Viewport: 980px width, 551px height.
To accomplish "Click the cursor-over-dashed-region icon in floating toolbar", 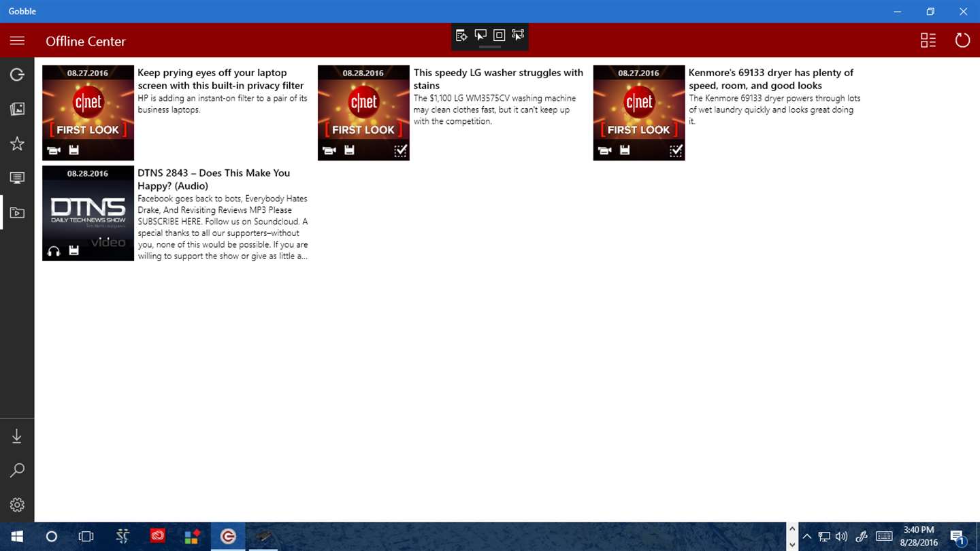I will (518, 35).
